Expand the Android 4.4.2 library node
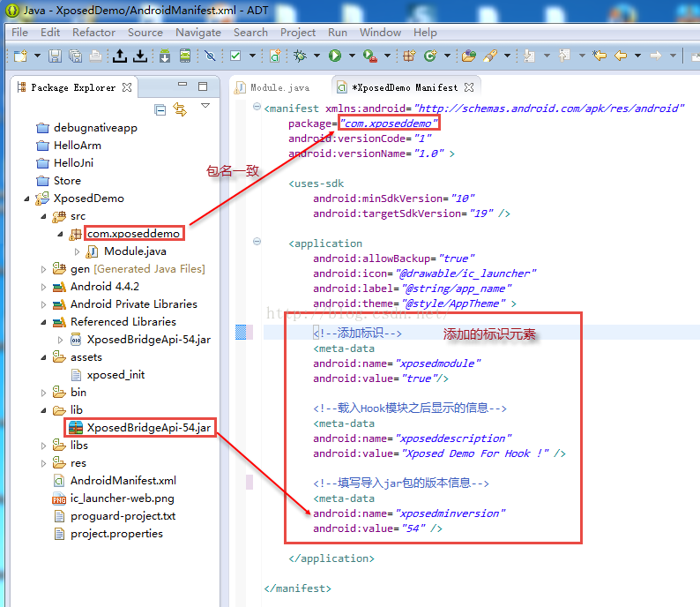Screen dimensions: 700x607 click(x=43, y=288)
